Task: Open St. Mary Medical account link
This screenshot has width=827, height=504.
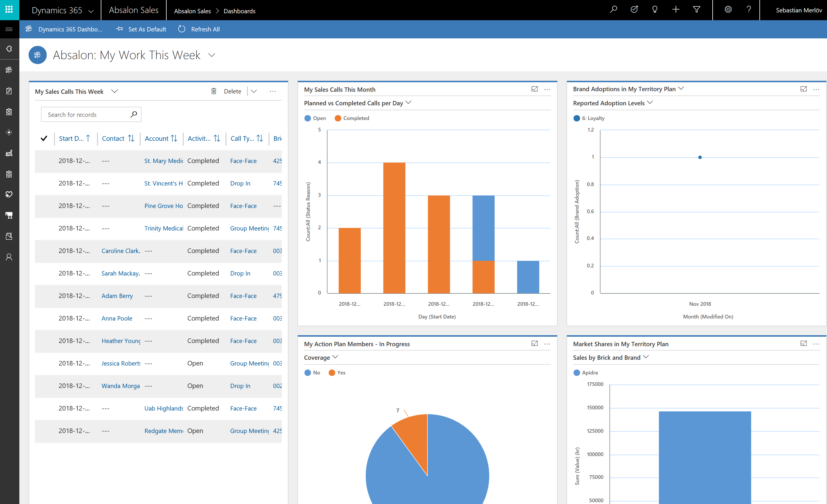Action: (x=163, y=161)
